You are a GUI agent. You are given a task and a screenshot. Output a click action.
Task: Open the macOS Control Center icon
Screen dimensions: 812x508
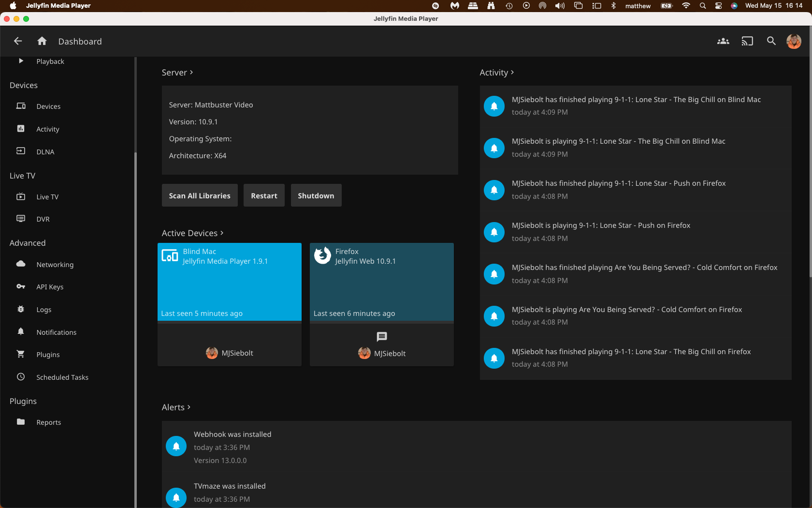coord(719,6)
